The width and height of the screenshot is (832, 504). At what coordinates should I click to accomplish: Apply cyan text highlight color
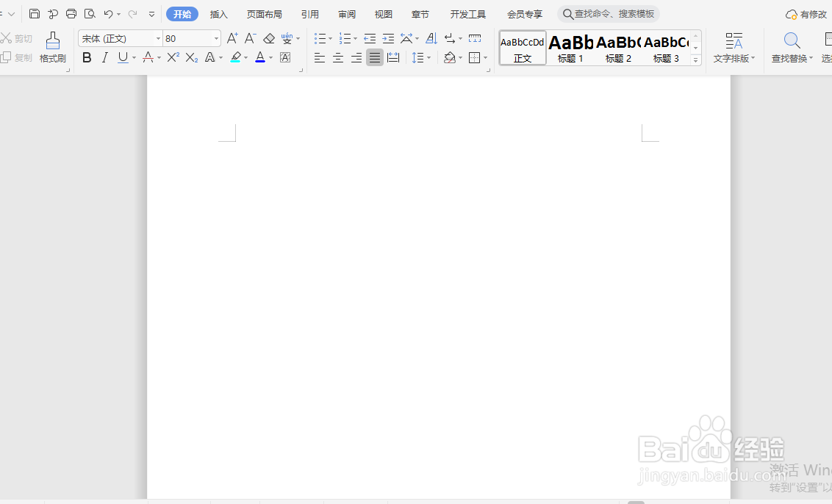tap(236, 57)
